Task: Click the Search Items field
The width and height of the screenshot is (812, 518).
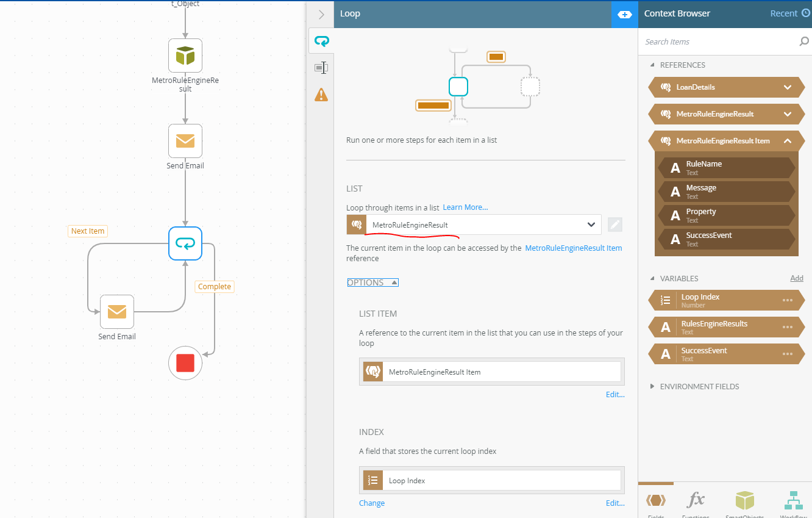Action: point(719,41)
